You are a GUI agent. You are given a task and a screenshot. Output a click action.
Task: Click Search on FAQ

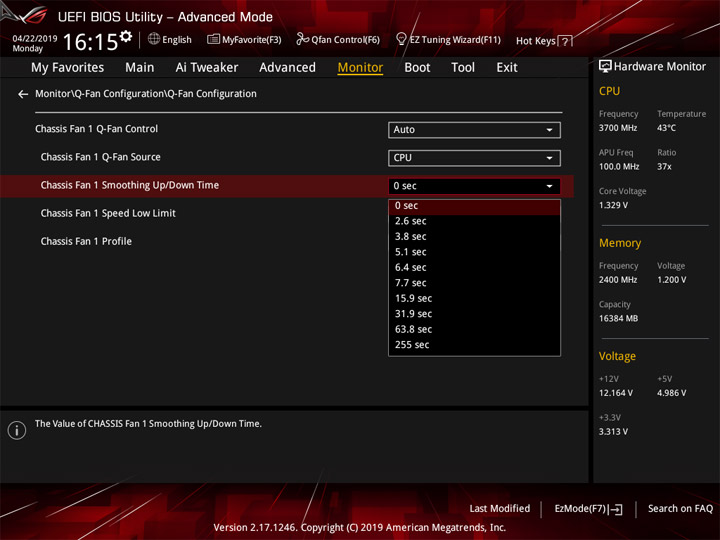pos(680,509)
